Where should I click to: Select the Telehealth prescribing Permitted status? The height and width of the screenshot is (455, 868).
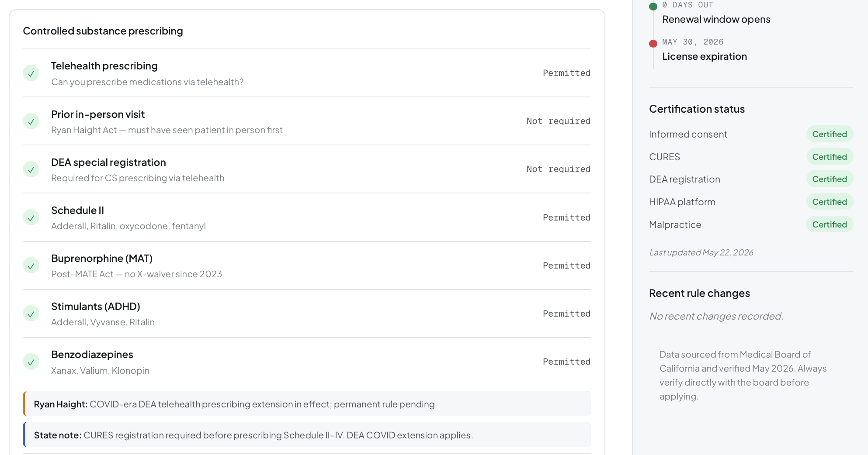566,73
